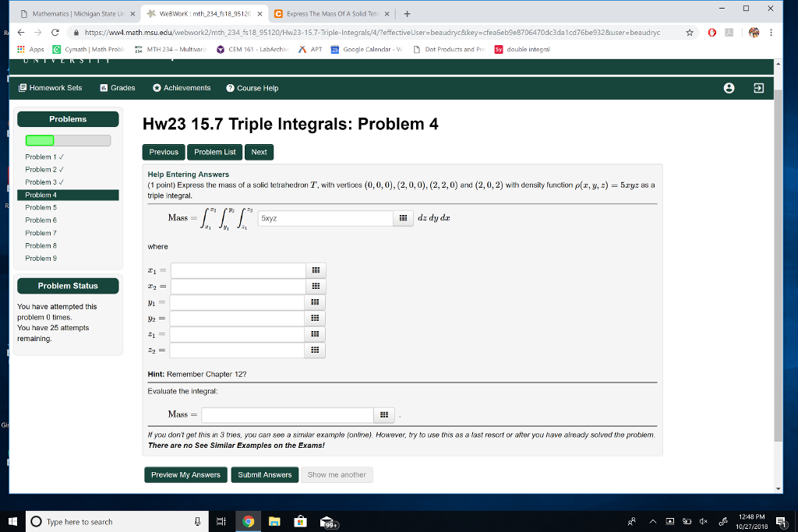Click the Preview My Answers button
The height and width of the screenshot is (532, 798).
pos(185,474)
